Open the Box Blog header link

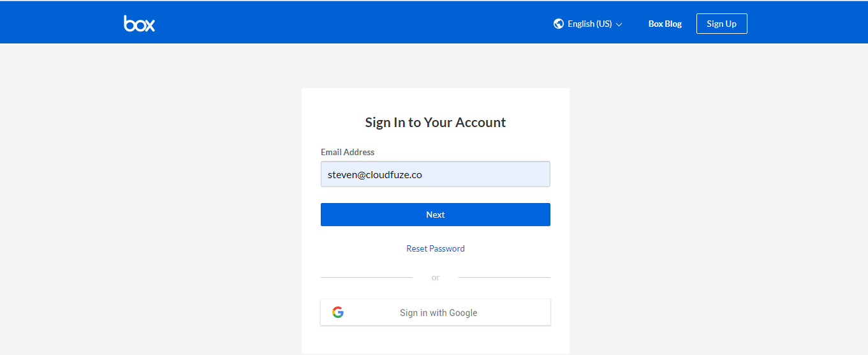tap(665, 24)
